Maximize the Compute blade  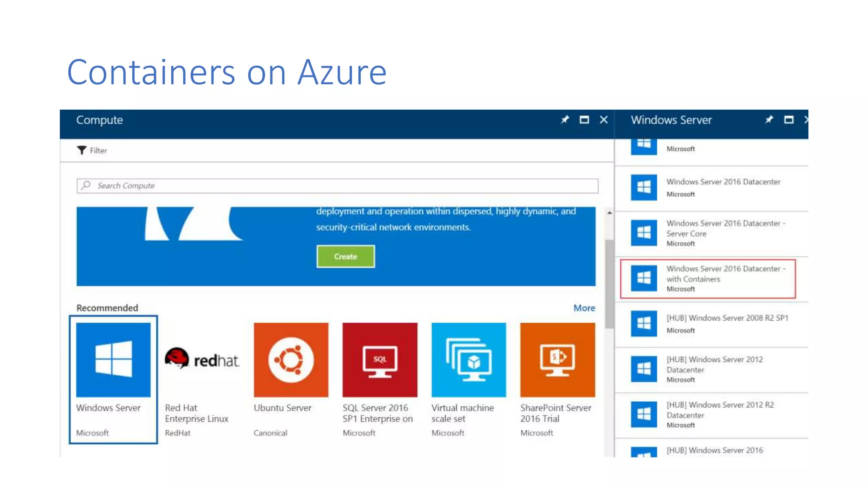tap(584, 120)
